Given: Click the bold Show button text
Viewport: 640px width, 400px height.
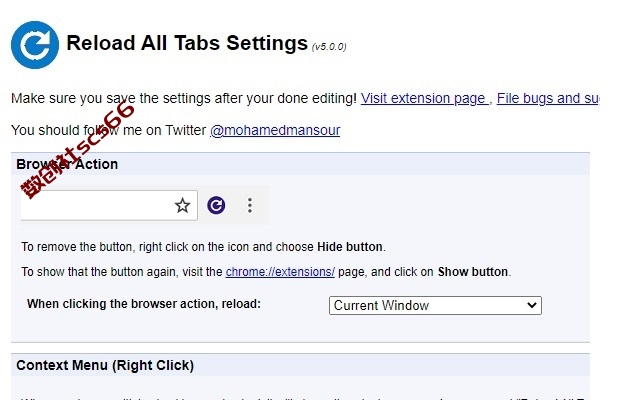Looking at the screenshot, I should tap(473, 272).
